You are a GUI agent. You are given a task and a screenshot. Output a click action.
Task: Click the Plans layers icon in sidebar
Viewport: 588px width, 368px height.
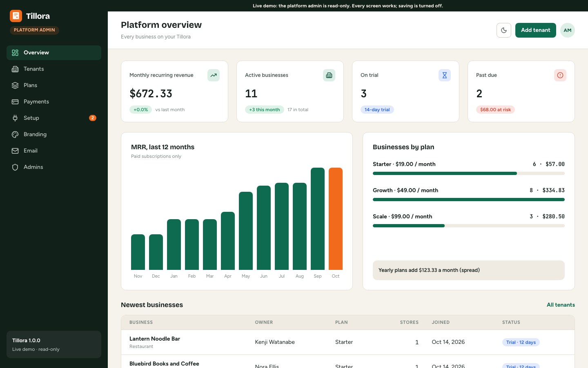pyautogui.click(x=15, y=85)
